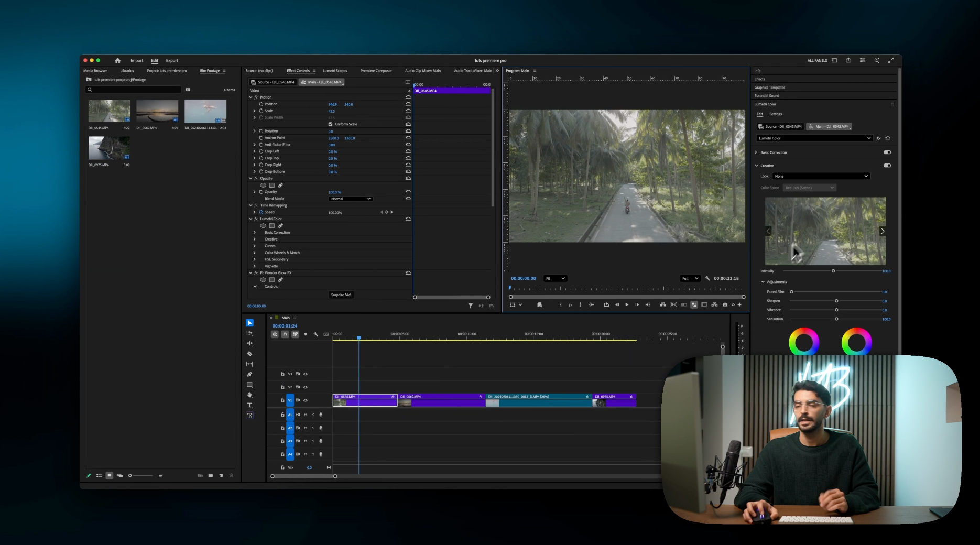Select the Hand tool

(x=249, y=395)
